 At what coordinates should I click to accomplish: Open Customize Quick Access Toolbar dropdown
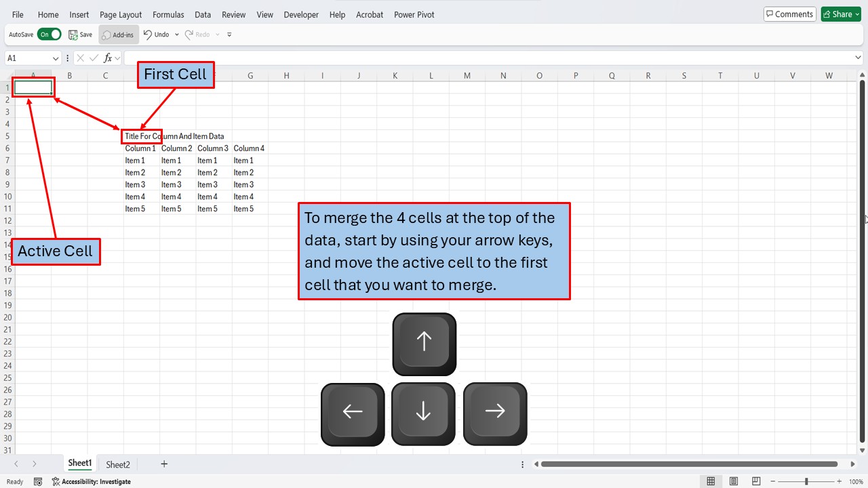(x=229, y=35)
